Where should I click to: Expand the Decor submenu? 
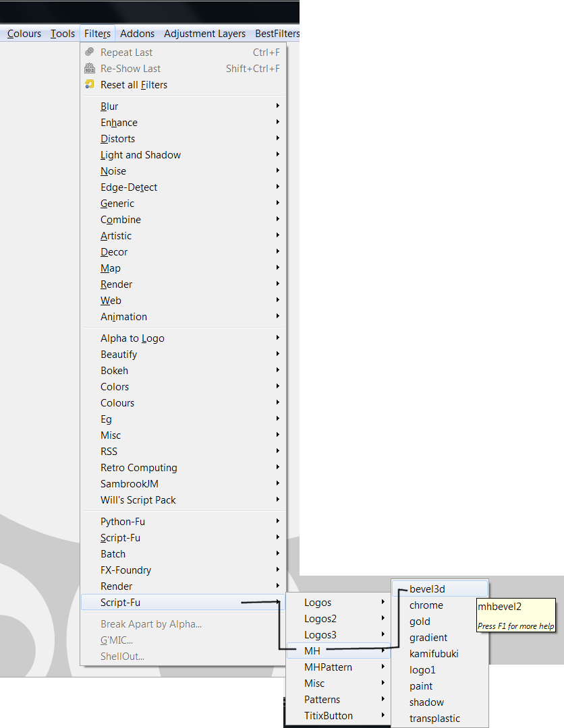tap(183, 252)
